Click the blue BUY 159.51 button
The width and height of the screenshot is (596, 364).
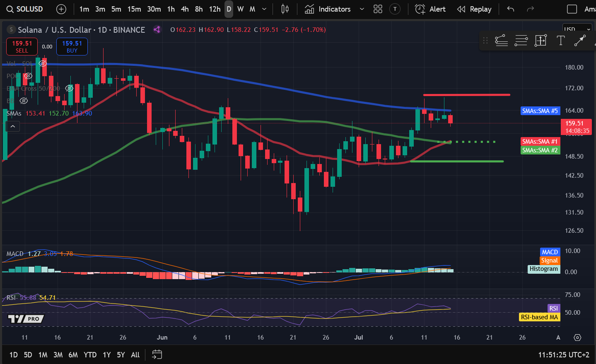[x=72, y=46]
